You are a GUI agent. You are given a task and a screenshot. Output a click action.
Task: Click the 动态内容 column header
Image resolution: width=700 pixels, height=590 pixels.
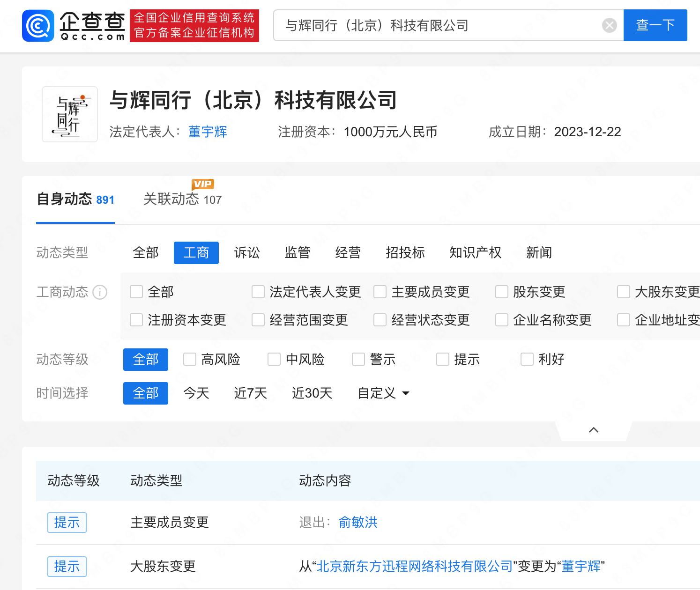(x=325, y=481)
